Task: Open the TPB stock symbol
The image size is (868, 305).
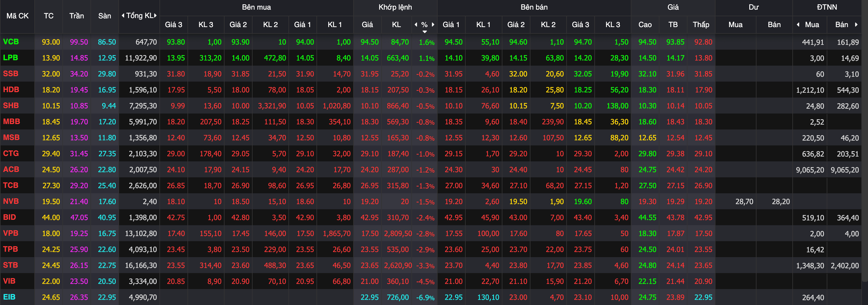Action: point(10,249)
